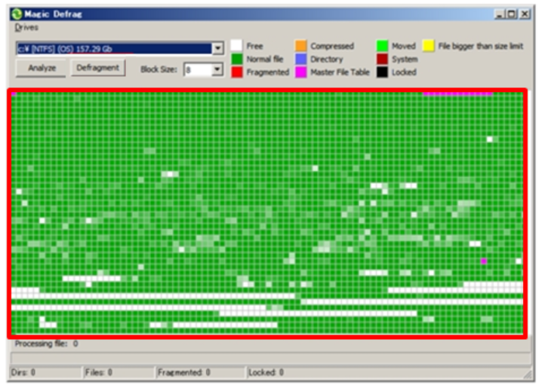Click the 'Processing file: 0' text
The height and width of the screenshot is (388, 545).
[x=46, y=344]
